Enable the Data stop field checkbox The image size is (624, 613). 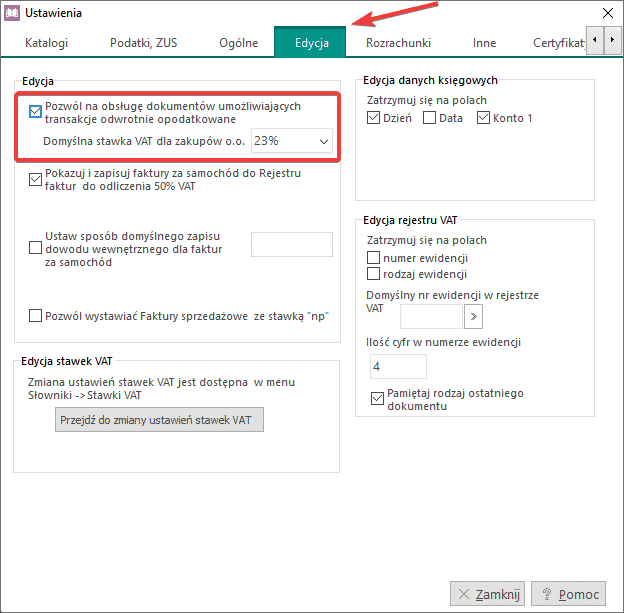430,119
